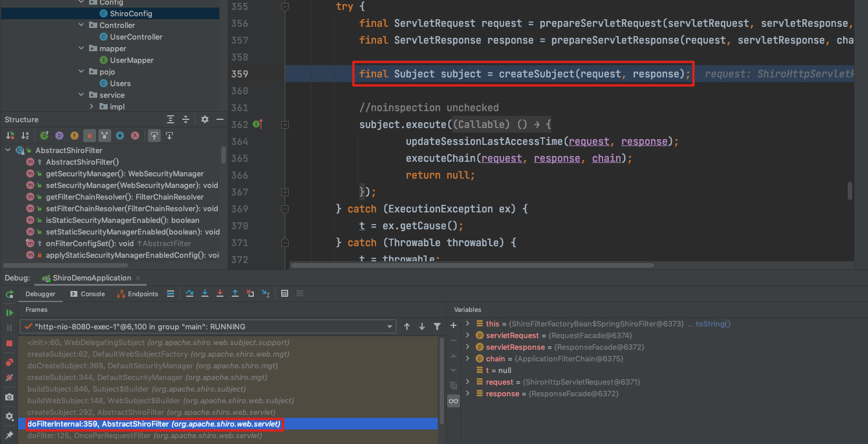Add new watch with plus icon

coord(454,325)
